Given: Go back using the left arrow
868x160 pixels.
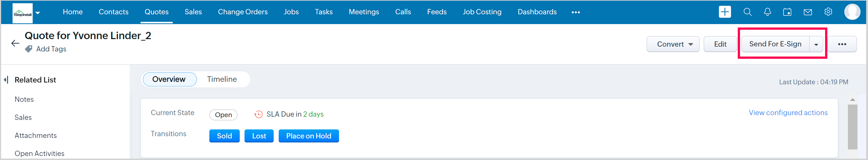Looking at the screenshot, I should 15,43.
